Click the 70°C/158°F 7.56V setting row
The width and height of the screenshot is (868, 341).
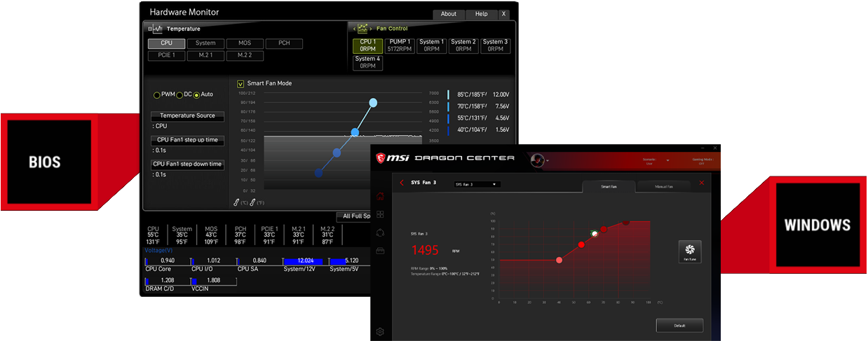[x=479, y=106]
